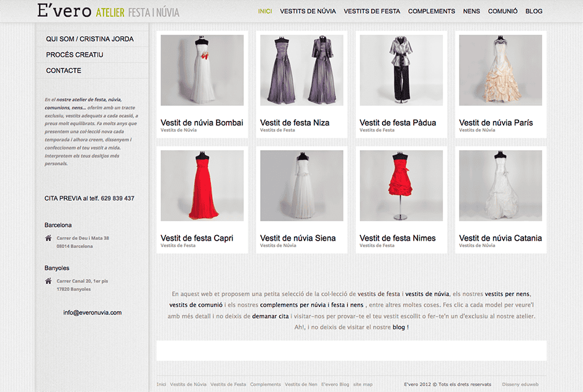Click the E'vero Atelier logo

[108, 11]
